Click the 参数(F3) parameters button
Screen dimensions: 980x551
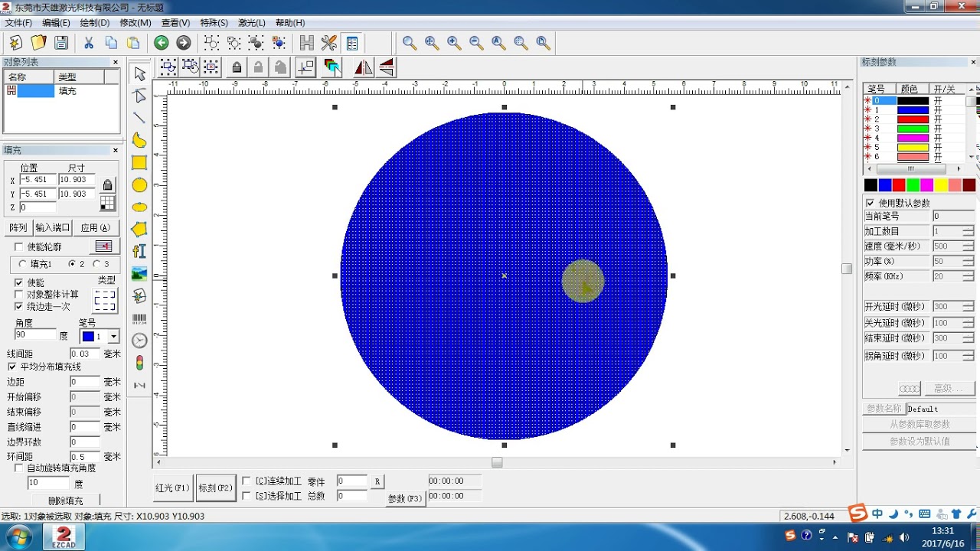click(x=406, y=499)
